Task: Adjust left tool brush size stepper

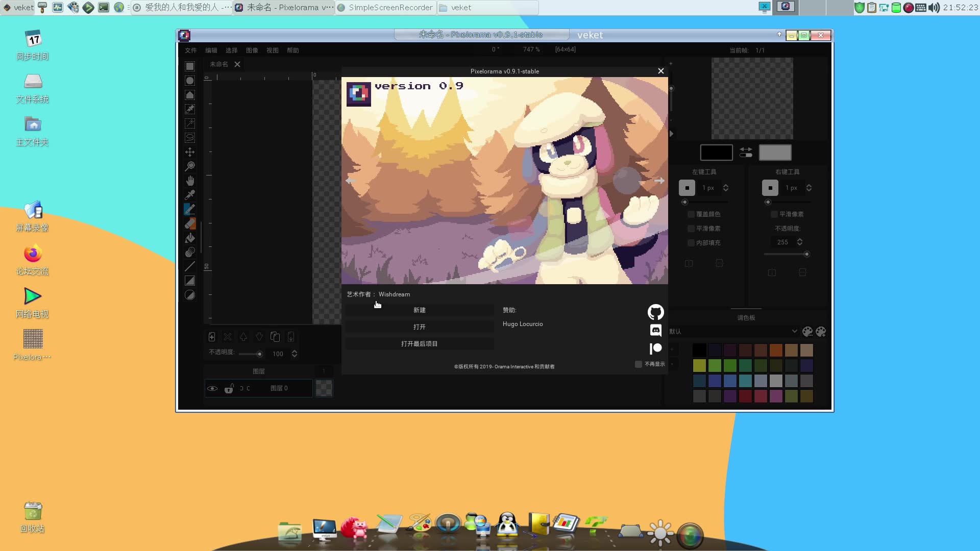Action: tap(726, 188)
